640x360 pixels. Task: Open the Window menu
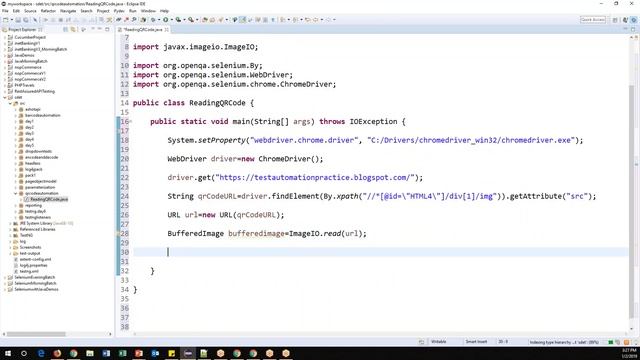click(148, 11)
